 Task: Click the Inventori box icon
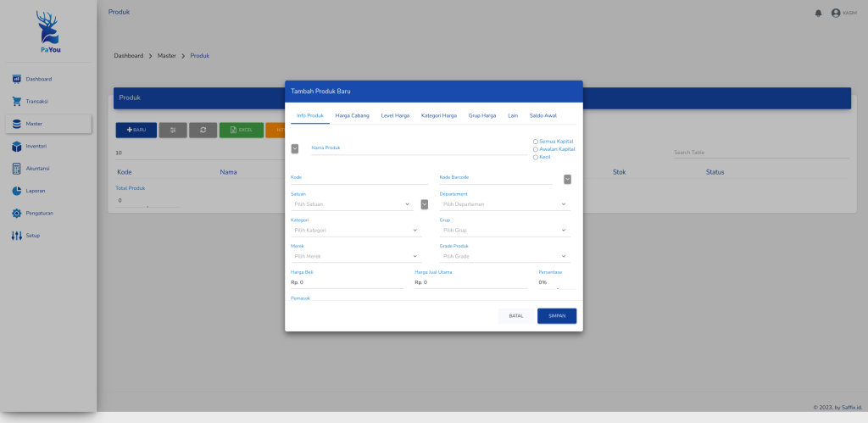pos(17,146)
